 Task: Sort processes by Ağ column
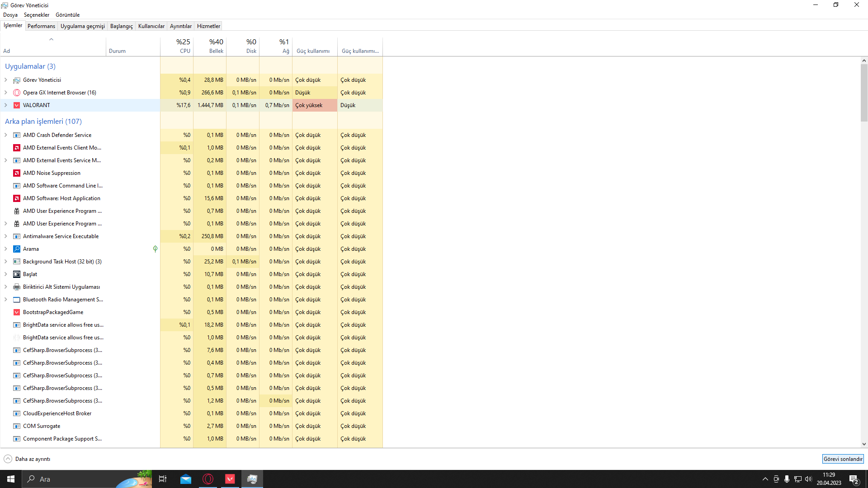coord(276,46)
